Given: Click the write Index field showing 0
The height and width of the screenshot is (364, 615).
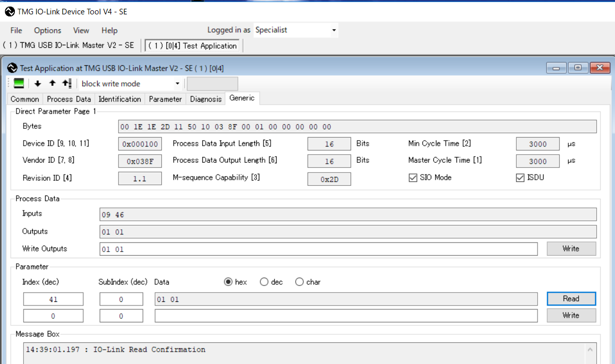Looking at the screenshot, I should pos(53,316).
